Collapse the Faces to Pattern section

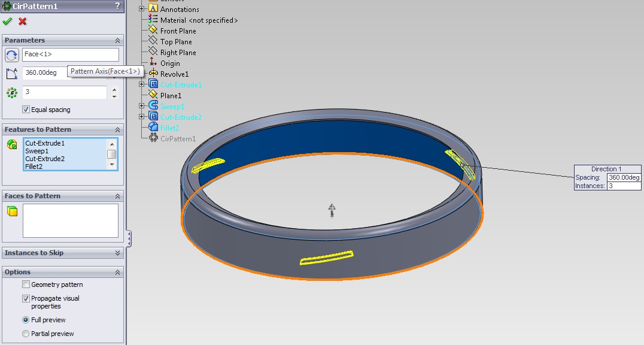[117, 196]
